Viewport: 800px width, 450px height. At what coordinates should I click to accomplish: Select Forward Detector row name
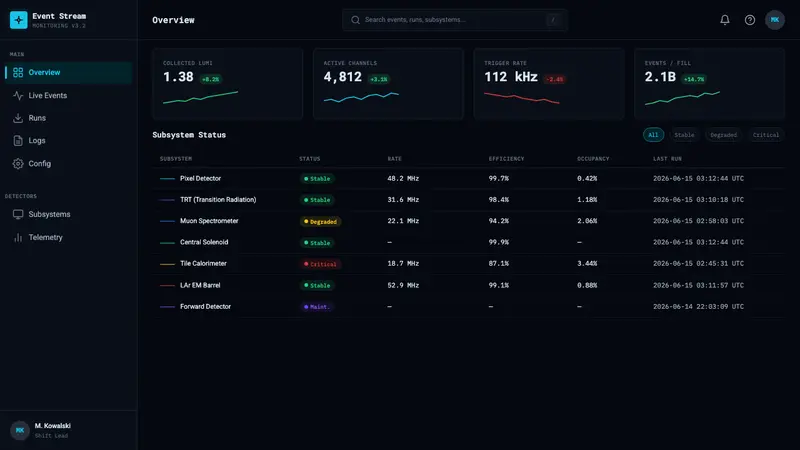pos(205,307)
